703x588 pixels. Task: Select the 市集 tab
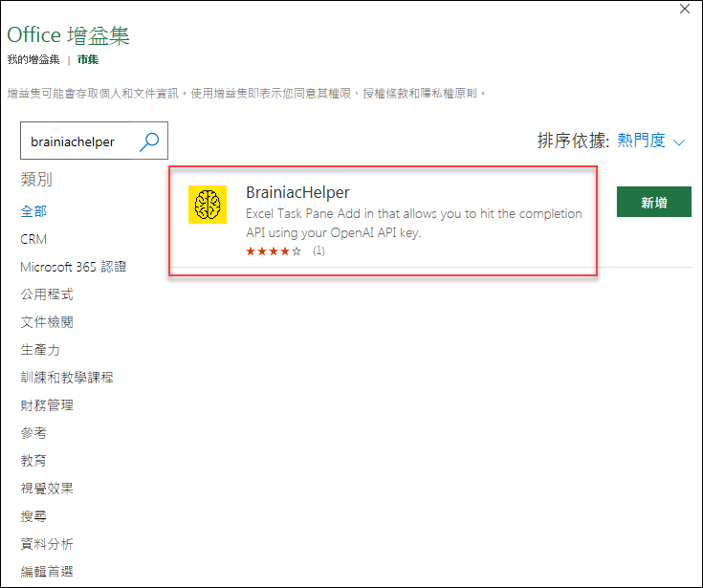(88, 59)
